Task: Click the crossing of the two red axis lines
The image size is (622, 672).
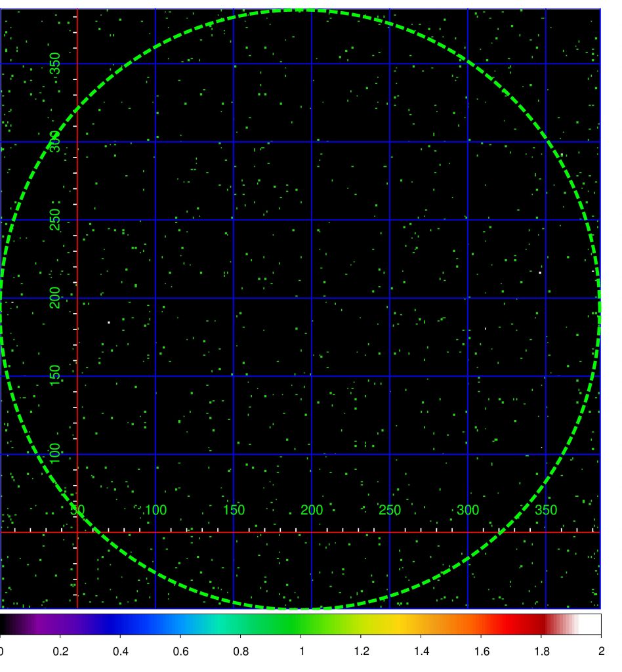Action: (x=77, y=532)
